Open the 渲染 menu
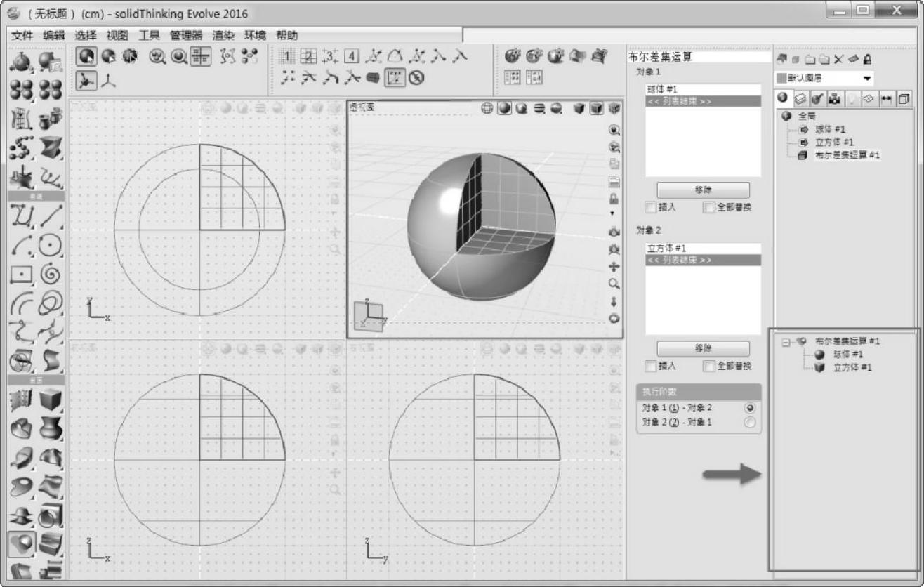 click(x=223, y=35)
